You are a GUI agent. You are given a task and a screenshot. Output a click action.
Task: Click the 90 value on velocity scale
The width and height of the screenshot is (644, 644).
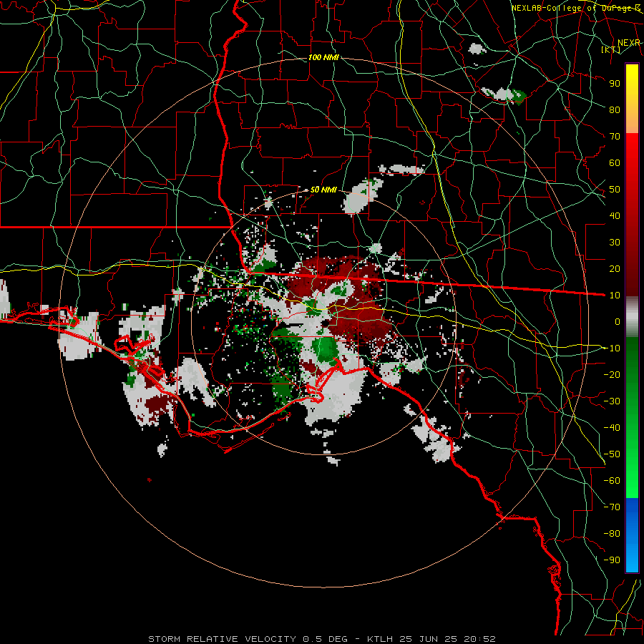pos(615,84)
